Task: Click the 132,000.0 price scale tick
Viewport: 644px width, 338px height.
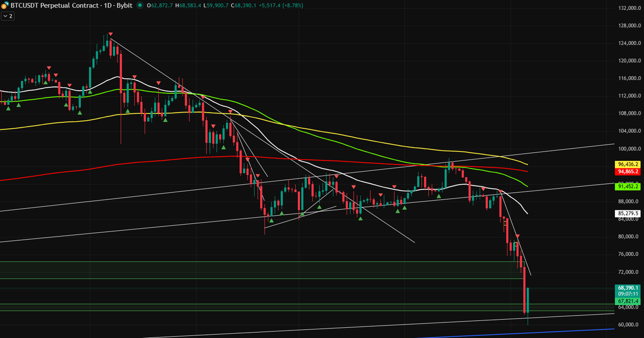Action: (629, 9)
